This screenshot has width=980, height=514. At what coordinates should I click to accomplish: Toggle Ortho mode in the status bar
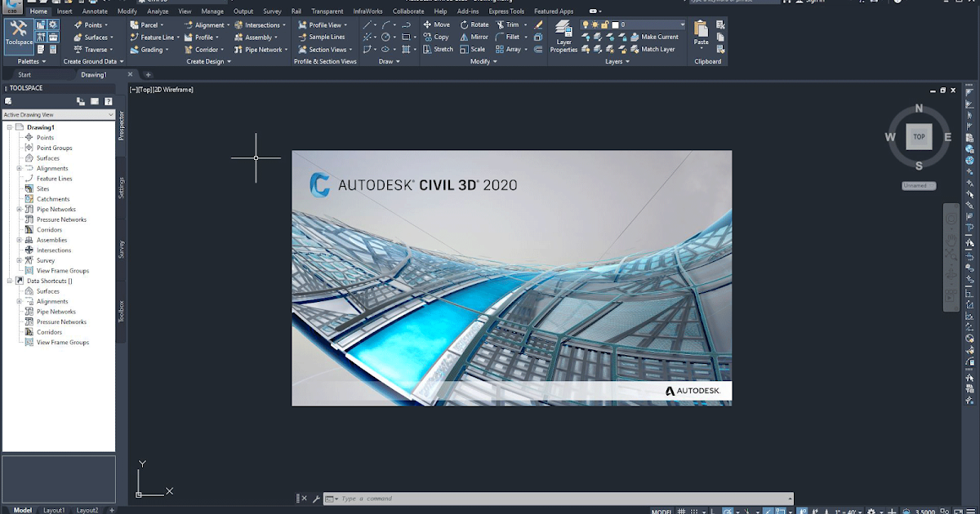pos(710,510)
